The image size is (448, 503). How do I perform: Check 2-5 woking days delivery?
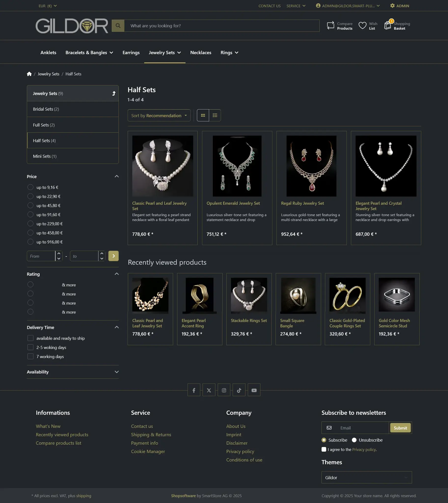click(30, 347)
